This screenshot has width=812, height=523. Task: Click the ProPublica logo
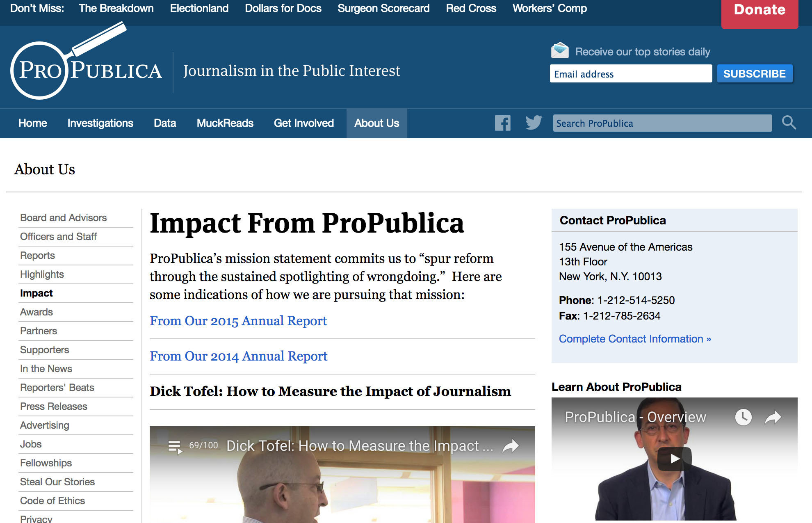point(86,70)
